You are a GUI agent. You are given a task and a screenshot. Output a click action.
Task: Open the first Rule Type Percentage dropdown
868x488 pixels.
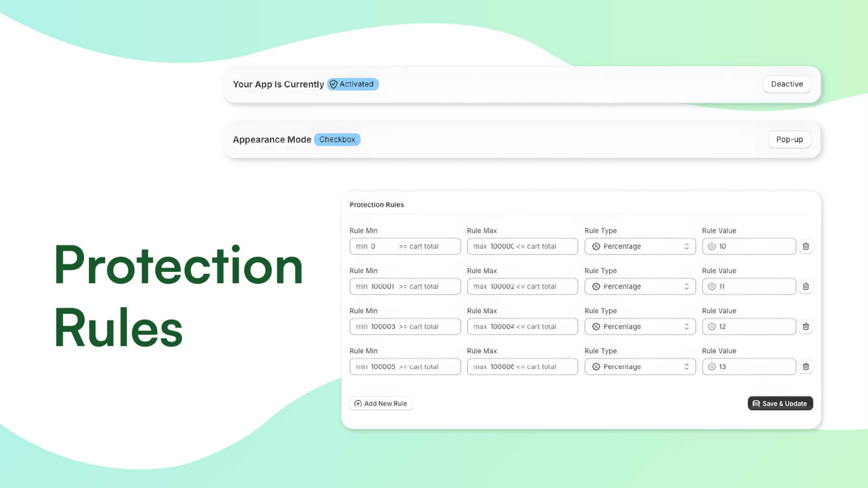[x=640, y=246]
